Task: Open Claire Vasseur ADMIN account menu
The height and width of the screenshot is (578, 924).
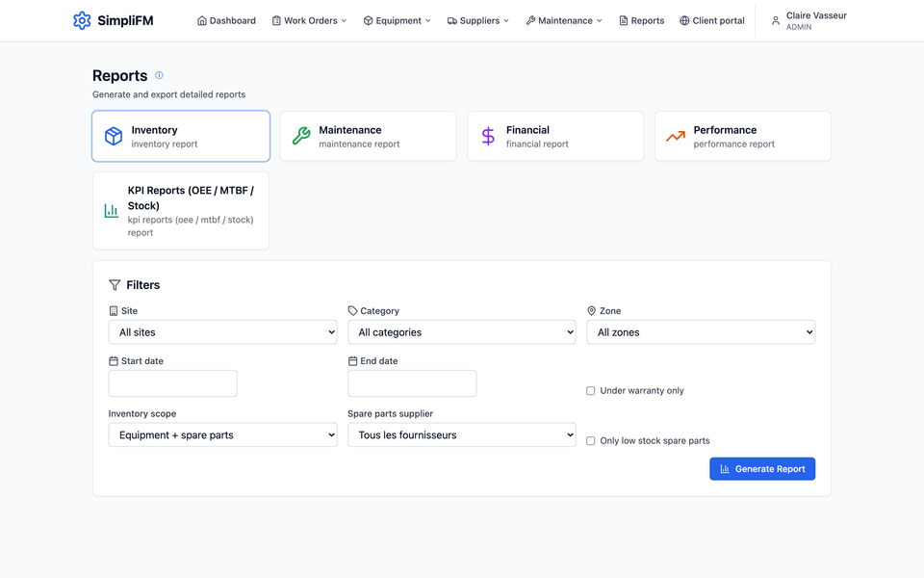Action: 808,20
